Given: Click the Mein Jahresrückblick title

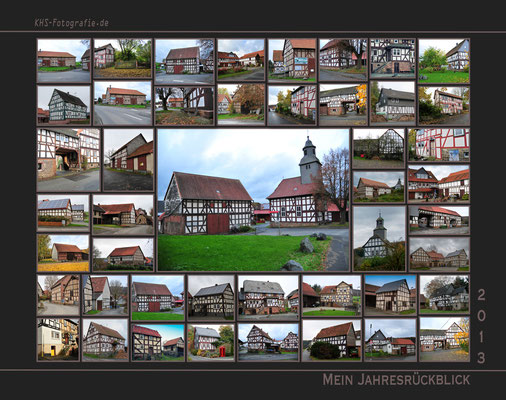Looking at the screenshot, I should (x=396, y=380).
